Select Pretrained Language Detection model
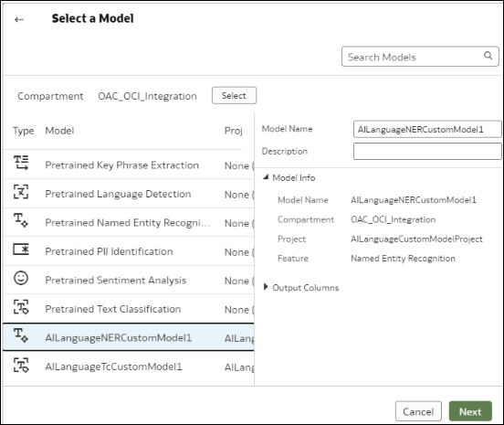This screenshot has width=504, height=425. click(118, 194)
